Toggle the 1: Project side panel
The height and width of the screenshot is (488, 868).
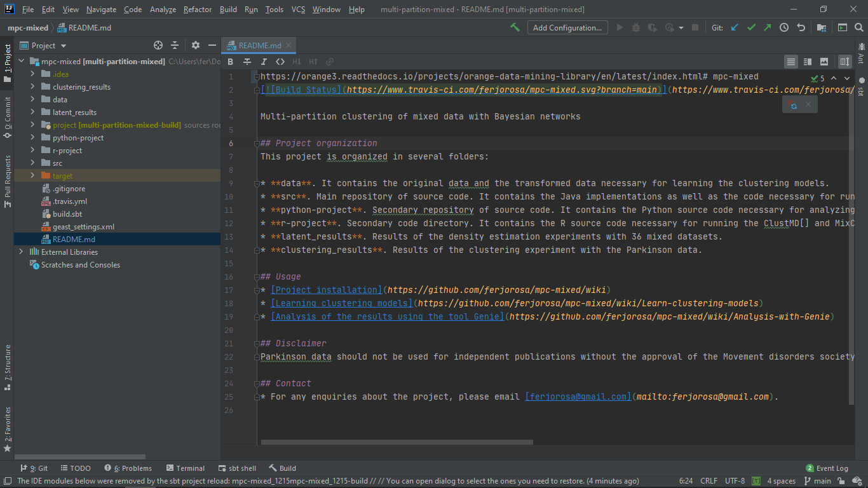7,64
